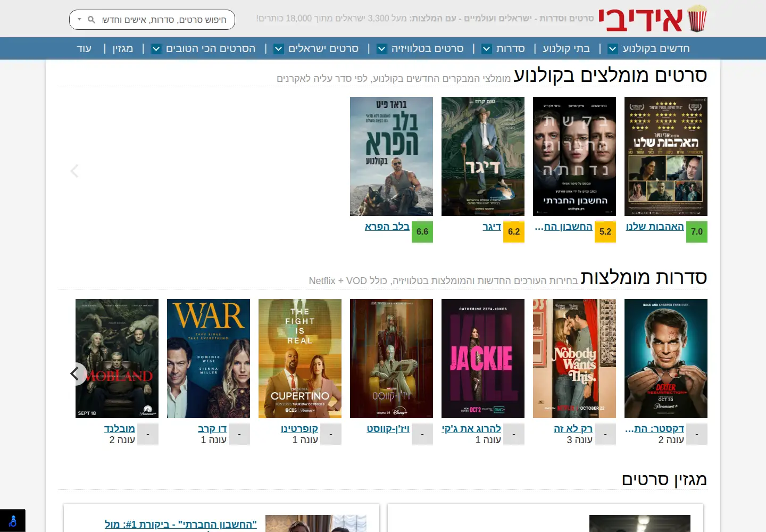
Task: Expand the חדשים בקולנוע dropdown arrow
Action: [613, 49]
